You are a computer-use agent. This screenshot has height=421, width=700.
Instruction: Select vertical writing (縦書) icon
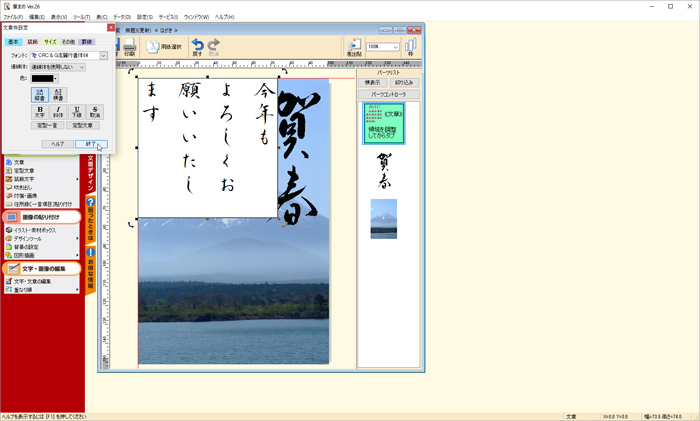39,94
